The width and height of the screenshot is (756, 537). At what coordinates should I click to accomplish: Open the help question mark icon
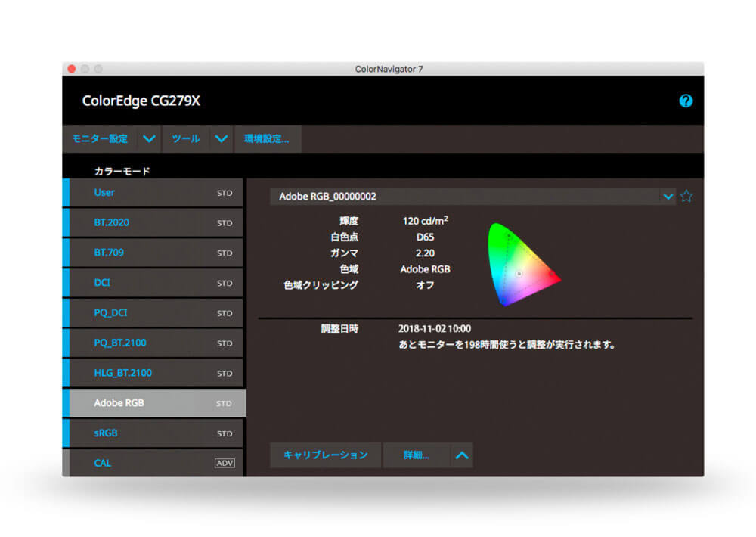(686, 101)
